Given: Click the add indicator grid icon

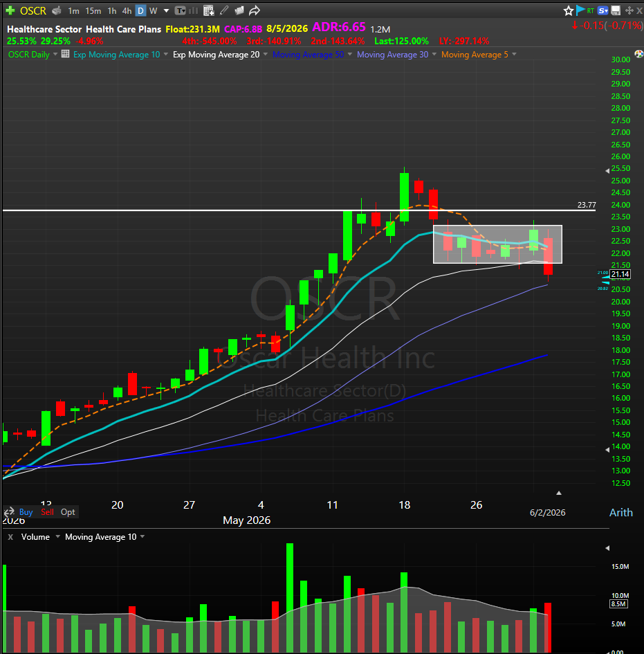Looking at the screenshot, I should (x=208, y=11).
